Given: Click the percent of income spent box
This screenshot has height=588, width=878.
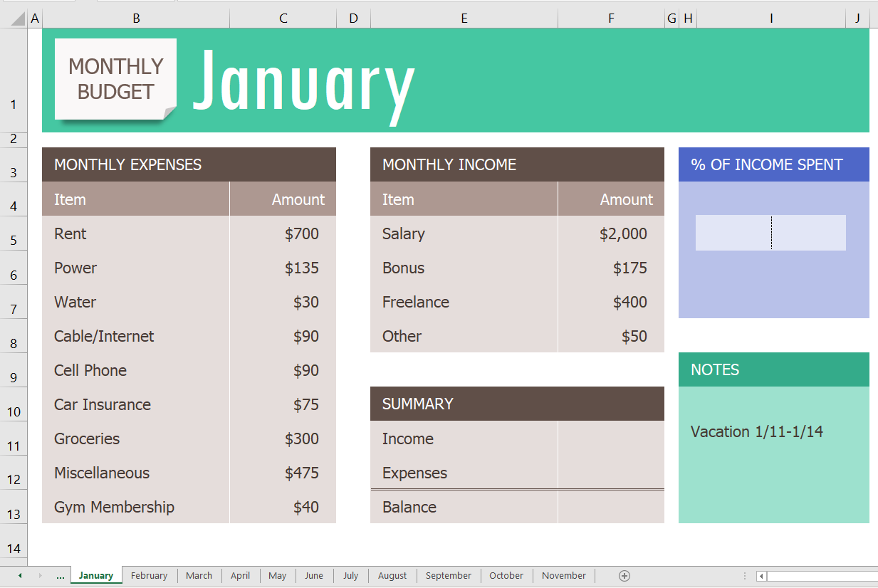Looking at the screenshot, I should point(770,233).
